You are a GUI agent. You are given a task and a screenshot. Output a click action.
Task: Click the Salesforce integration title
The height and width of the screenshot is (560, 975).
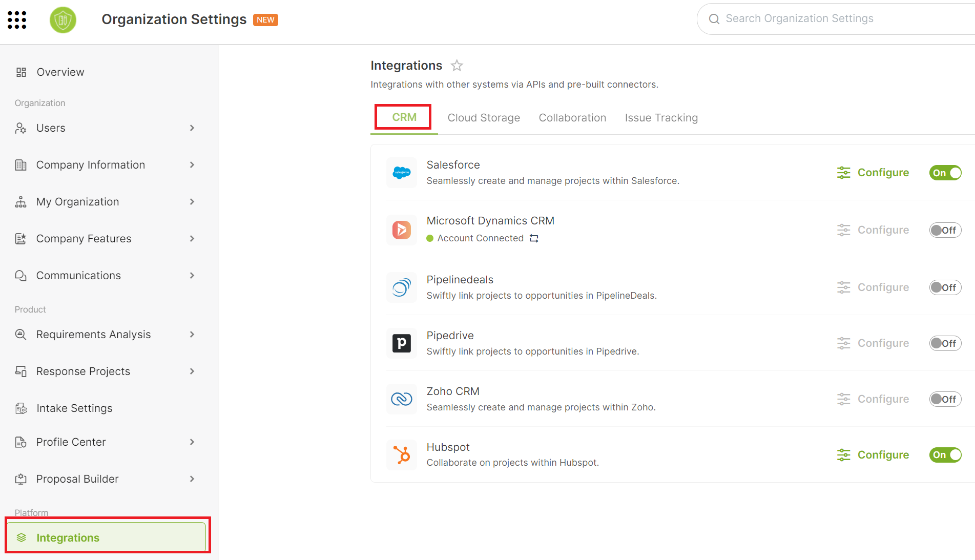453,165
